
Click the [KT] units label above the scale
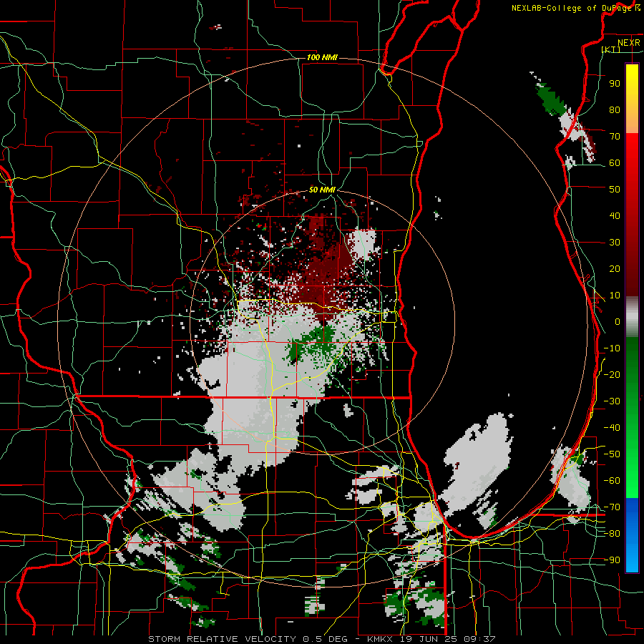pyautogui.click(x=611, y=49)
